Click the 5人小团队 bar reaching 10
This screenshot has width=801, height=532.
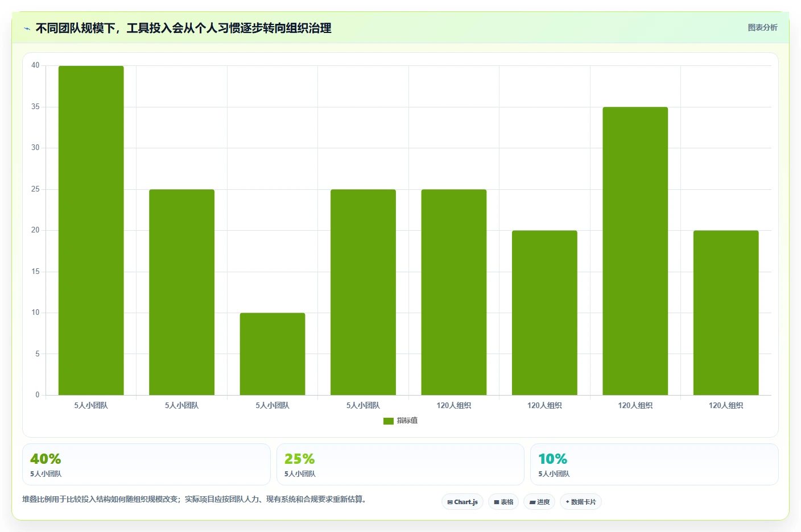[x=272, y=354]
